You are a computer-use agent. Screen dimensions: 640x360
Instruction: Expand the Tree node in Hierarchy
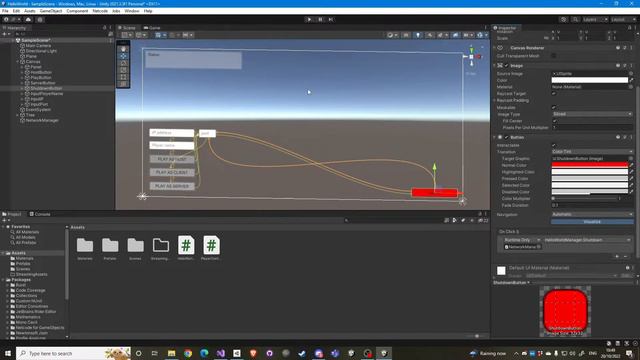17,115
